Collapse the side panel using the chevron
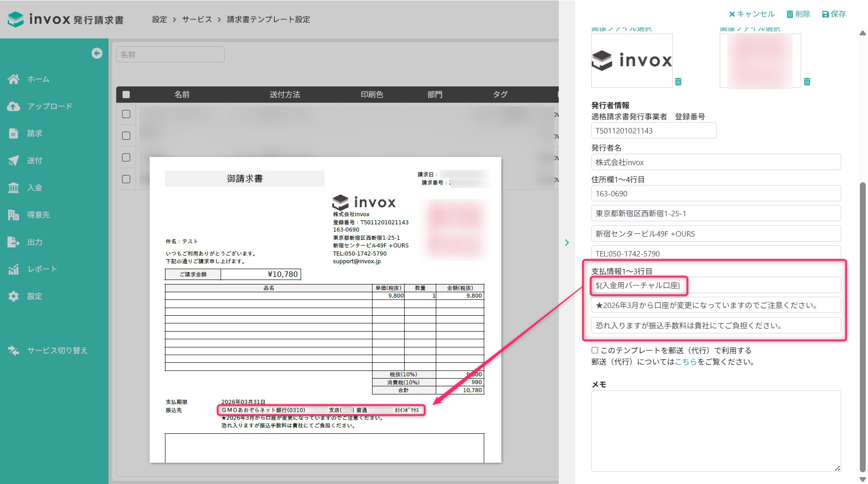Image resolution: width=868 pixels, height=484 pixels. pos(567,243)
